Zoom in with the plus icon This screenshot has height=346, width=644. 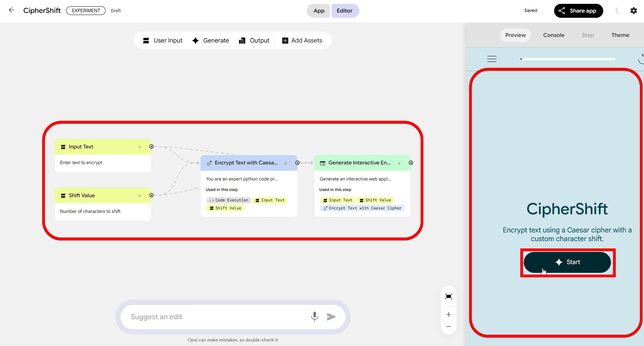449,314
